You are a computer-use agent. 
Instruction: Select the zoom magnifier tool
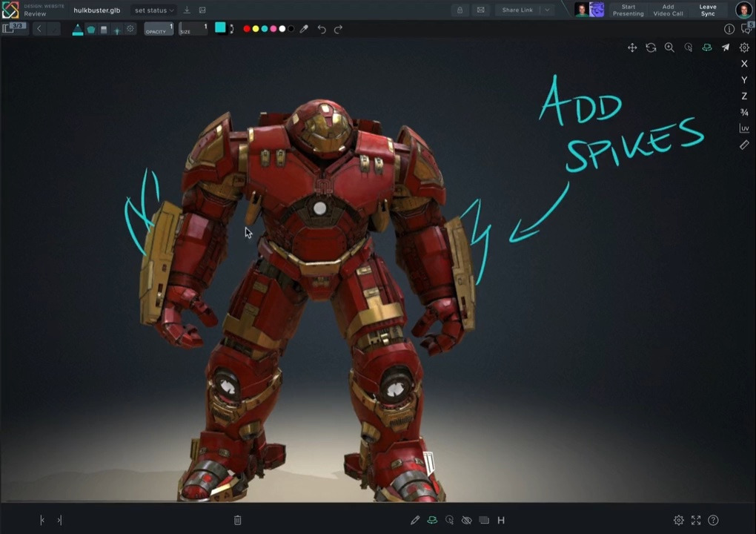(x=669, y=47)
